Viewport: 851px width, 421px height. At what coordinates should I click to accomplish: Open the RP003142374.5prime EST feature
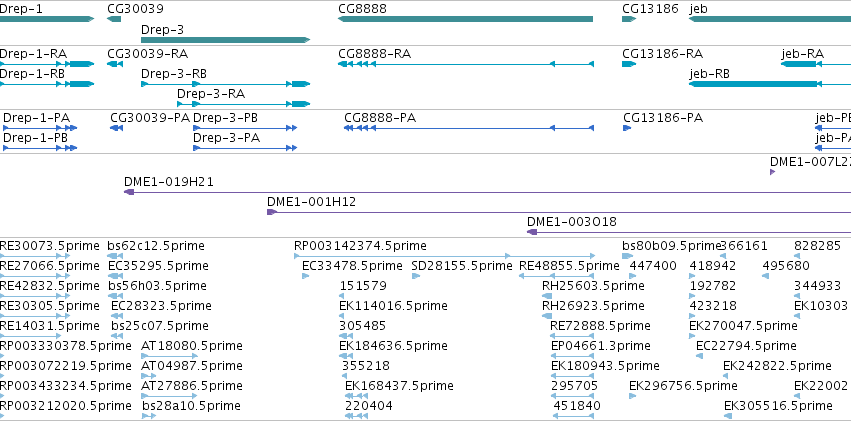445,256
